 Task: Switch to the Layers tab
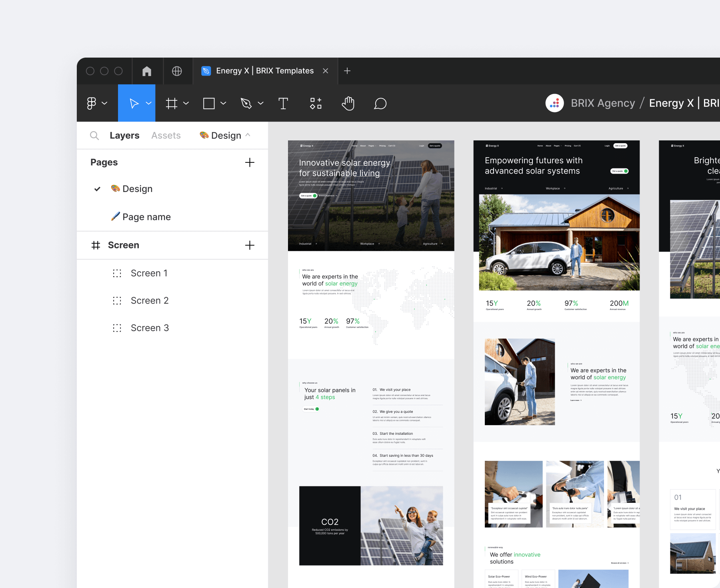coord(124,135)
